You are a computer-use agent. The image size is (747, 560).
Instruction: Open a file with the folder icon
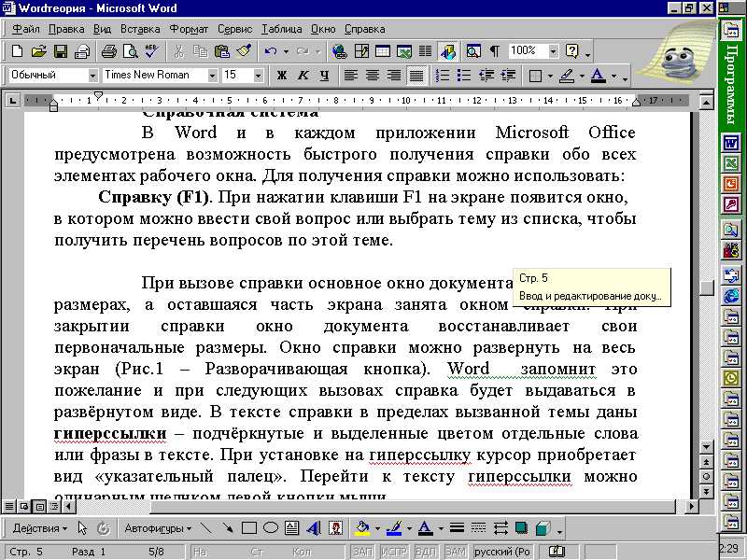pos(38,51)
